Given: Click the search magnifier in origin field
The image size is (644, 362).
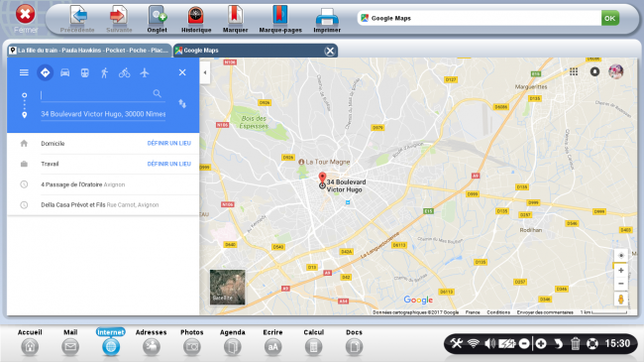Looking at the screenshot, I should click(x=158, y=94).
